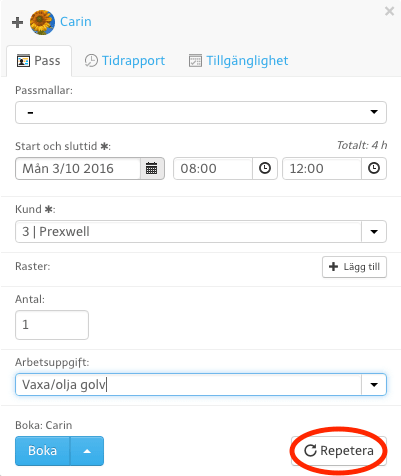Expand the Arbetsuppgift dropdown arrow
Image resolution: width=401 pixels, height=476 pixels.
pos(374,385)
